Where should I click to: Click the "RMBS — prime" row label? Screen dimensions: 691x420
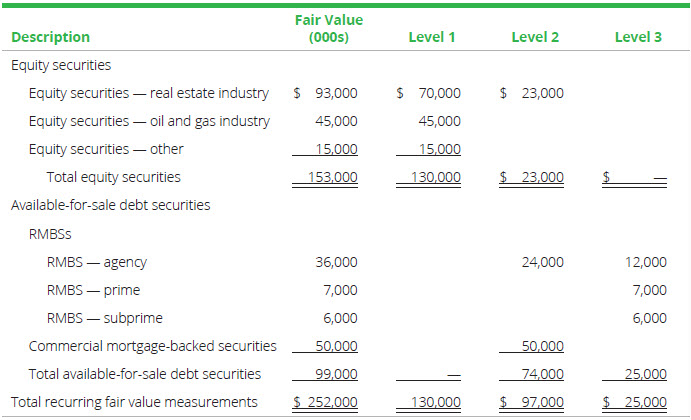coord(93,290)
